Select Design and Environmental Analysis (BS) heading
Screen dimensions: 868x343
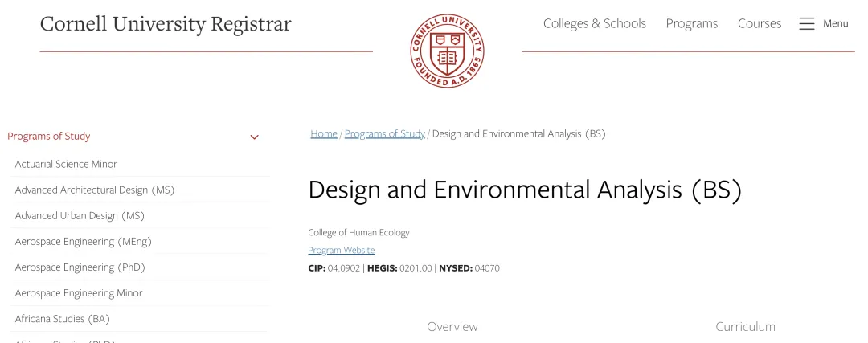coord(525,190)
